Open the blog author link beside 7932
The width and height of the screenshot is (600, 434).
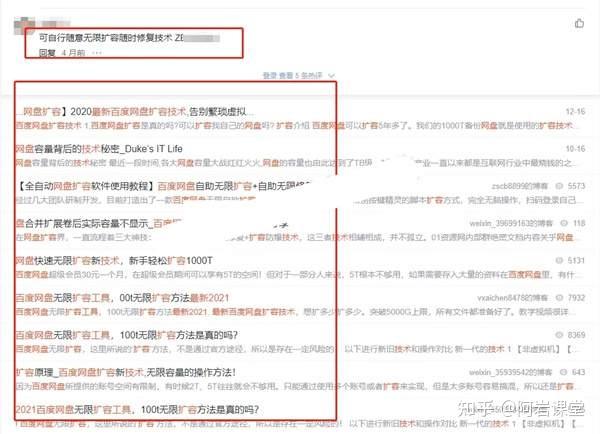pyautogui.click(x=512, y=298)
